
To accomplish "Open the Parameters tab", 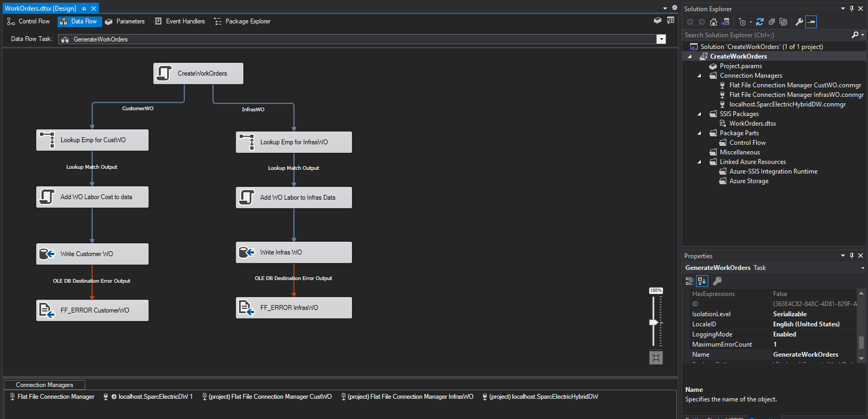I will click(x=125, y=21).
